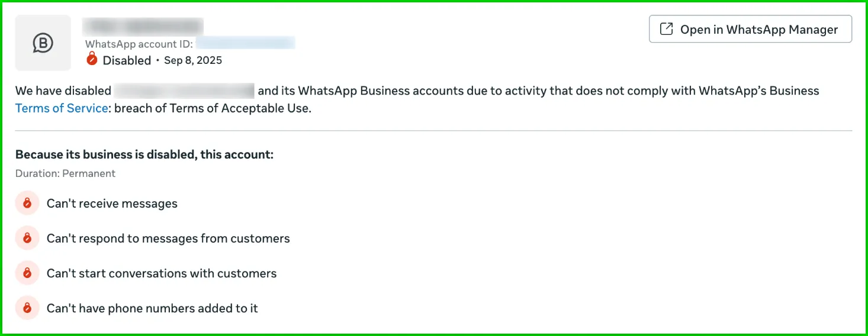This screenshot has width=868, height=336.
Task: Click the WhatsApp Business account avatar icon
Action: pos(43,43)
